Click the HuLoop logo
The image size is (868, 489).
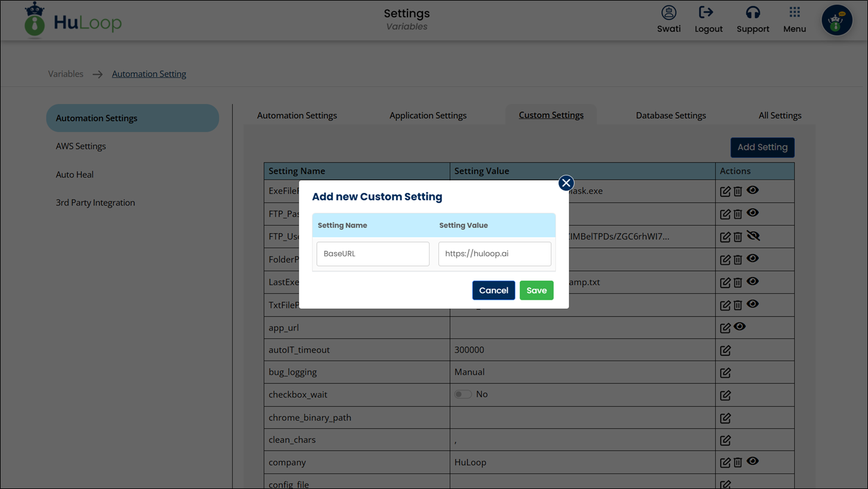[73, 20]
